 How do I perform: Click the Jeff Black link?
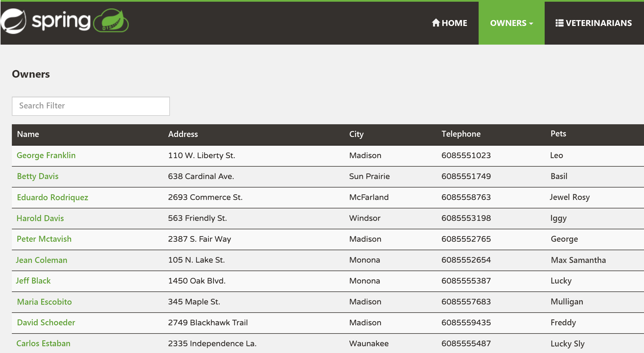33,281
